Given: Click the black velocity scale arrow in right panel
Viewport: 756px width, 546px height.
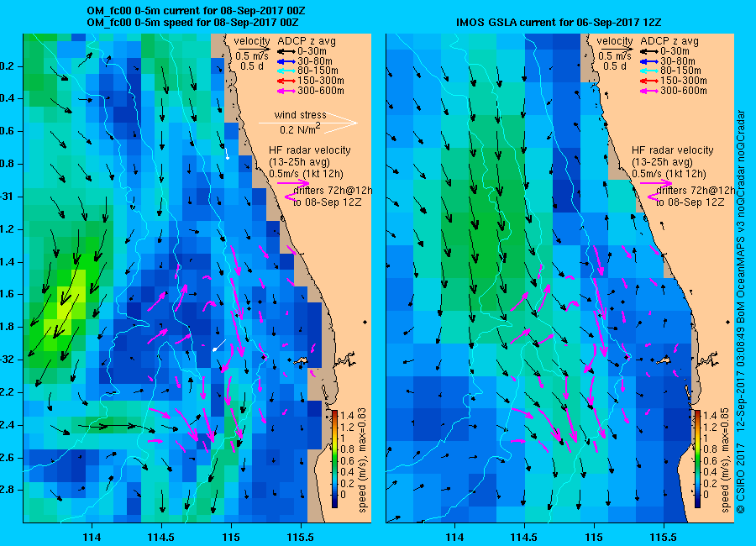Looking at the screenshot, I should point(617,49).
